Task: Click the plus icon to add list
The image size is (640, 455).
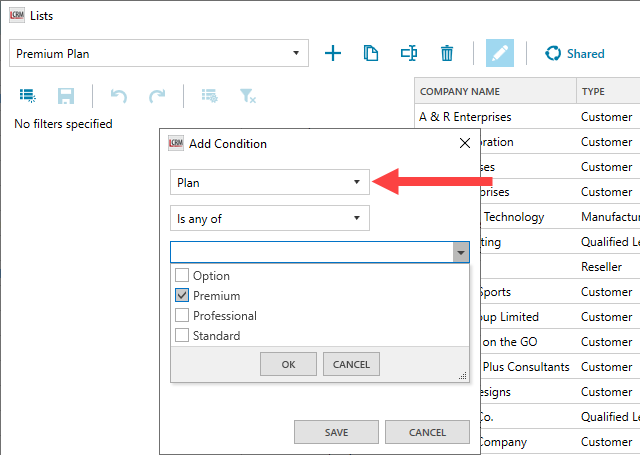Action: 333,53
